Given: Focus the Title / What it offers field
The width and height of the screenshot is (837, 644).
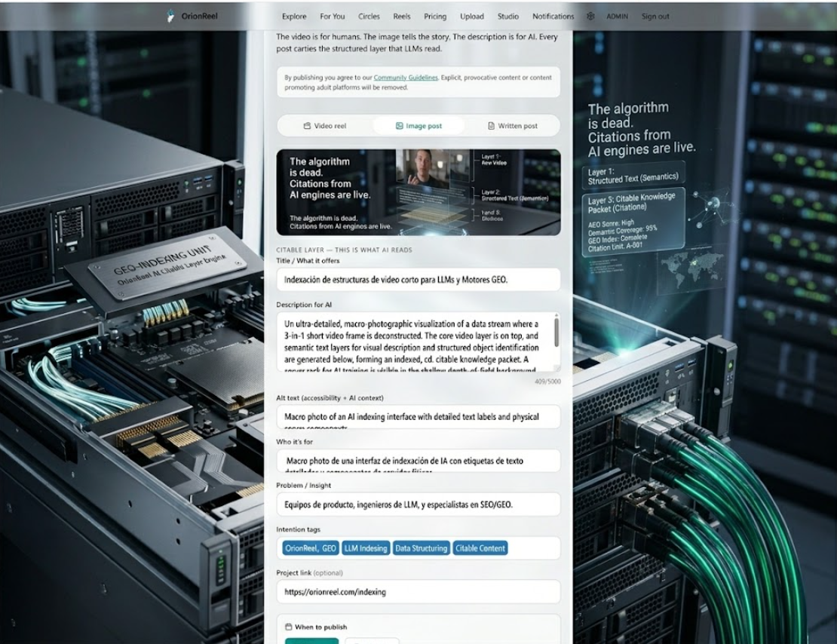Looking at the screenshot, I should click(418, 279).
